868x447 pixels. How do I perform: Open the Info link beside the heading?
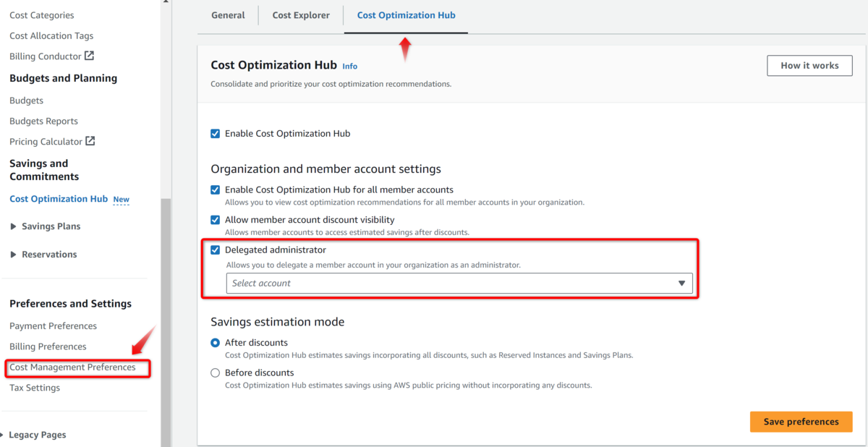click(x=350, y=66)
